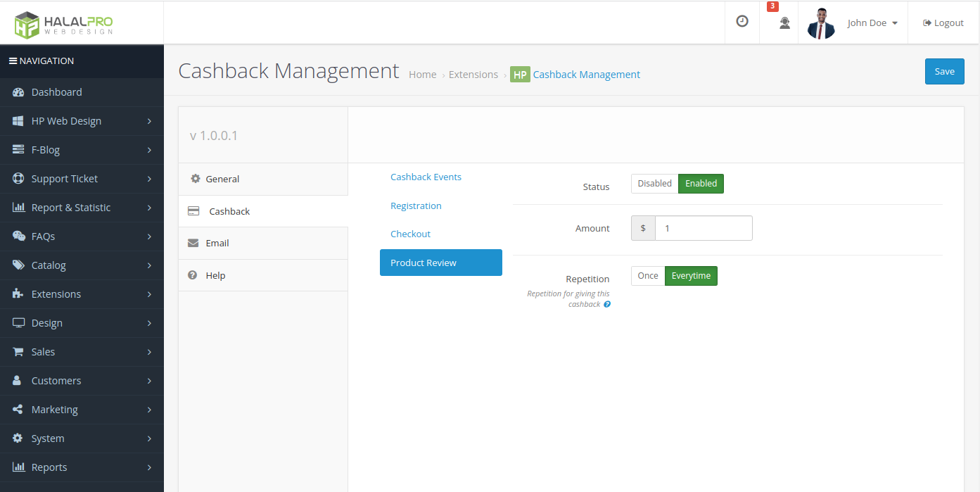Viewport: 980px width, 492px height.
Task: Click the help question-mark beside Repetition text
Action: tap(606, 303)
